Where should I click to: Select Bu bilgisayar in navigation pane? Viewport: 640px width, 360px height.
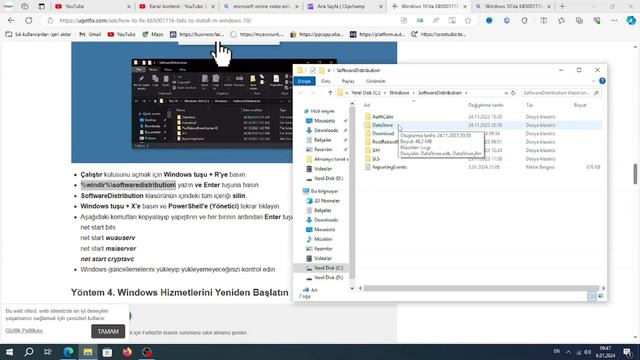(x=324, y=191)
